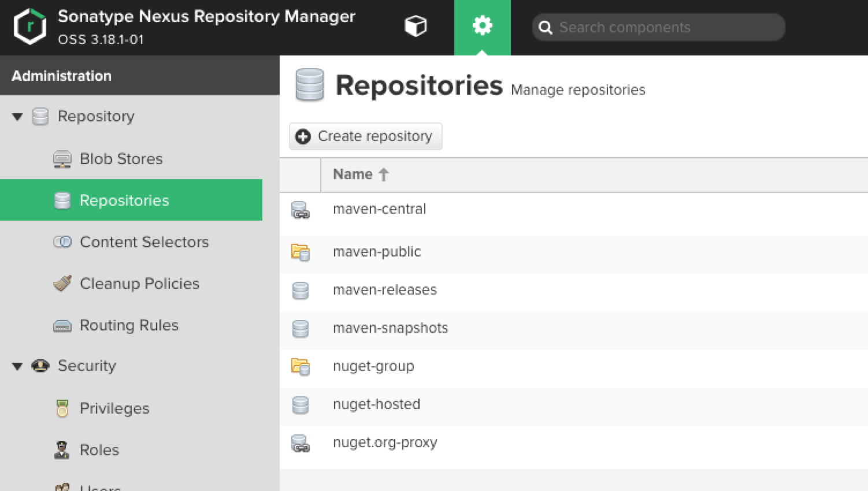The image size is (868, 491).
Task: Click the Security officer icon
Action: 40,366
